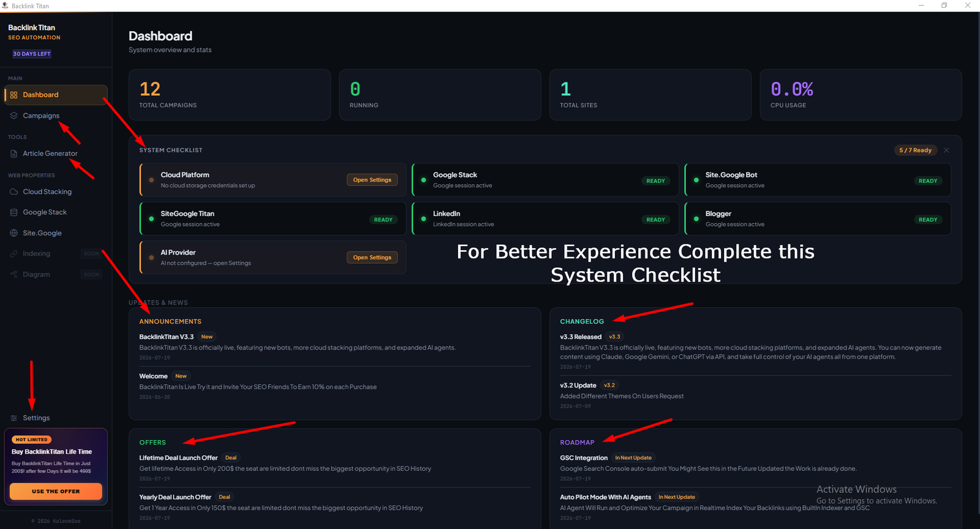
Task: Click Open Settings for Cloud Platform
Action: 372,180
